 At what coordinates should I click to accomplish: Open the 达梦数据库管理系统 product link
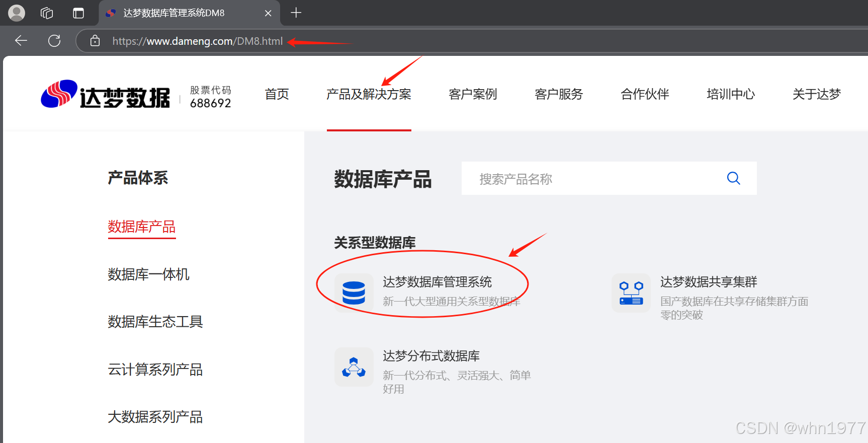click(x=438, y=282)
